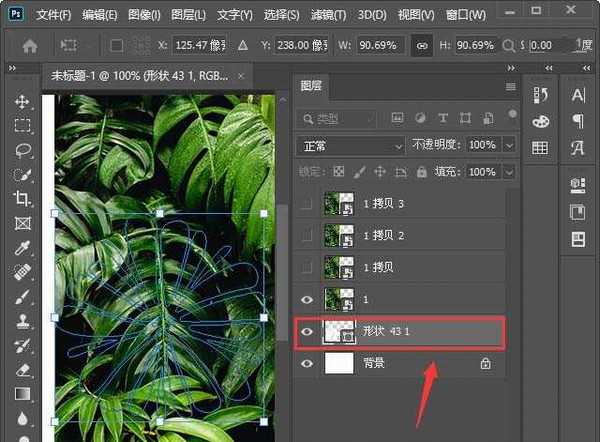The image size is (600, 442).
Task: Activate the Crop tool
Action: coord(22,199)
